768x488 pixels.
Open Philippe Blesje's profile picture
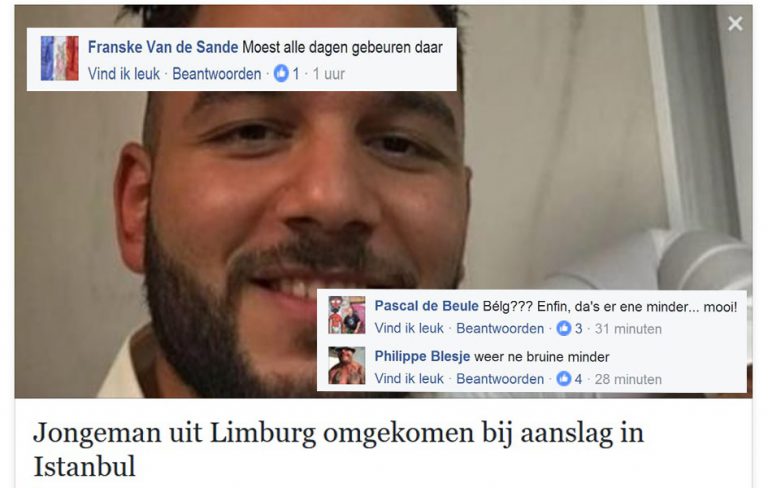[347, 366]
